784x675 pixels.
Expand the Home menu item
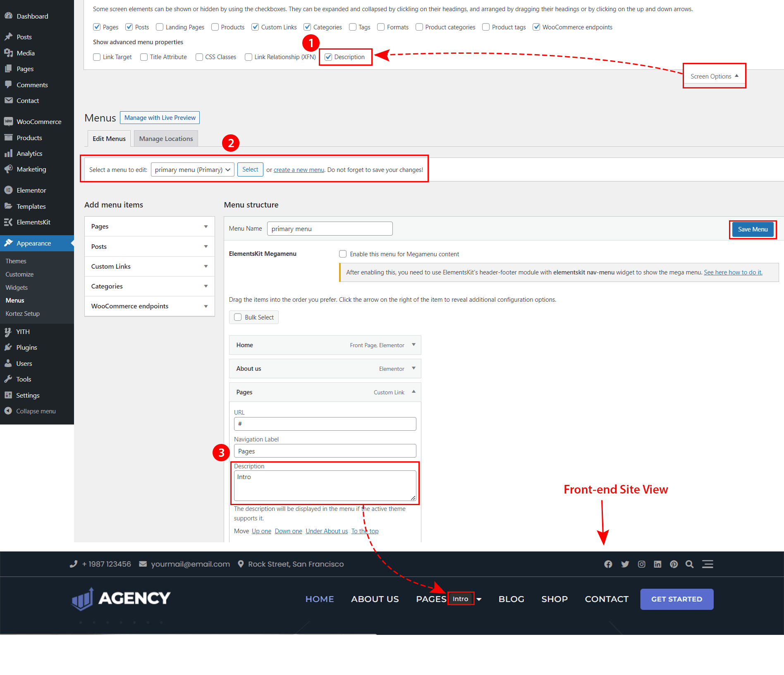(x=414, y=345)
